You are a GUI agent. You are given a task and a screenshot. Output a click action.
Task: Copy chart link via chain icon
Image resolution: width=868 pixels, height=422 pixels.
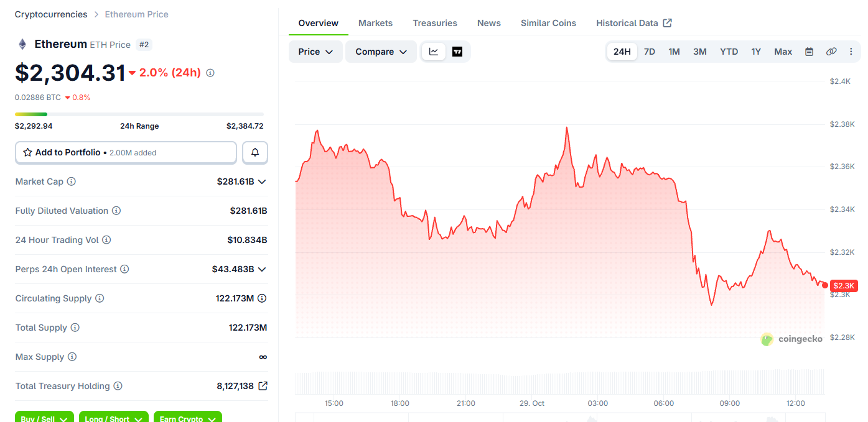pos(831,52)
